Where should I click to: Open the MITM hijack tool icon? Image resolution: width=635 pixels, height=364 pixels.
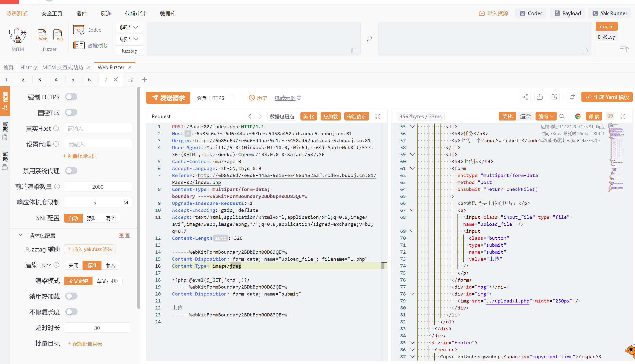[17, 35]
